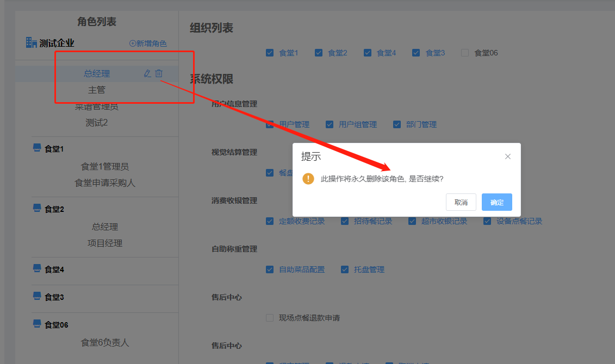Viewport: 615px width, 364px height.
Task: Click 确定 to confirm role deletion
Action: tap(496, 202)
